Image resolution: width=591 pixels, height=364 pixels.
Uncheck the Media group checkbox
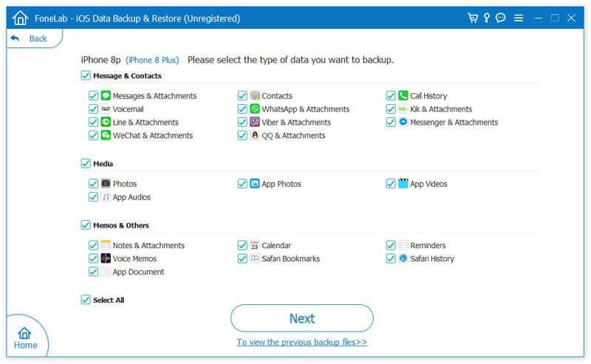(x=86, y=163)
